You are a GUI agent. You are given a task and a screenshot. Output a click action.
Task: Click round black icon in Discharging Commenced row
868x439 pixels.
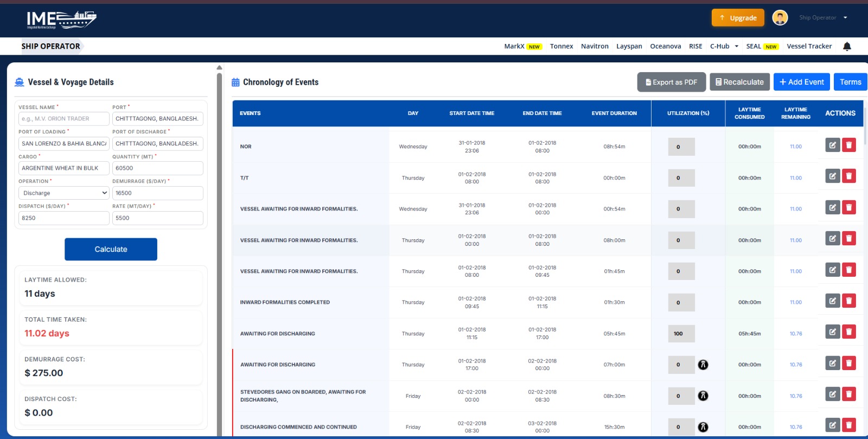pyautogui.click(x=703, y=427)
